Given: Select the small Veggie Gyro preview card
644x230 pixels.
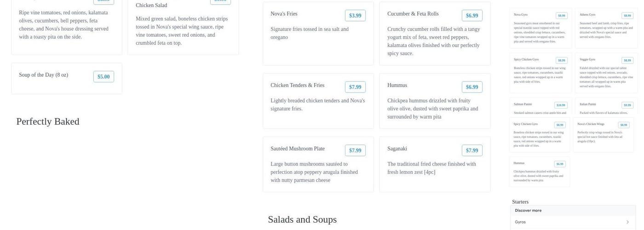Looking at the screenshot, I should click(x=606, y=73).
